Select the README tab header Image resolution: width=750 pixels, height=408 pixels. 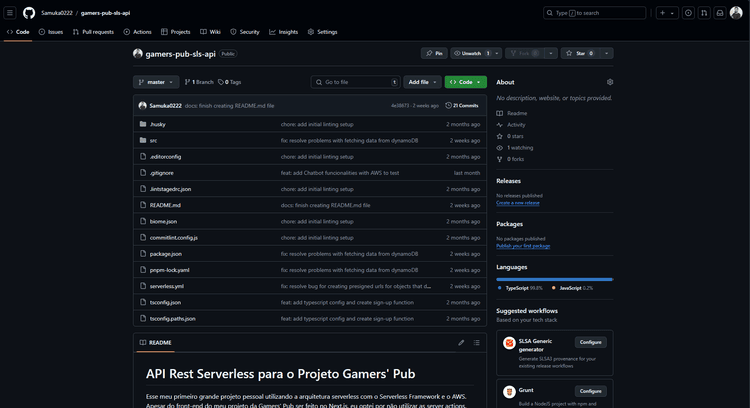[155, 342]
